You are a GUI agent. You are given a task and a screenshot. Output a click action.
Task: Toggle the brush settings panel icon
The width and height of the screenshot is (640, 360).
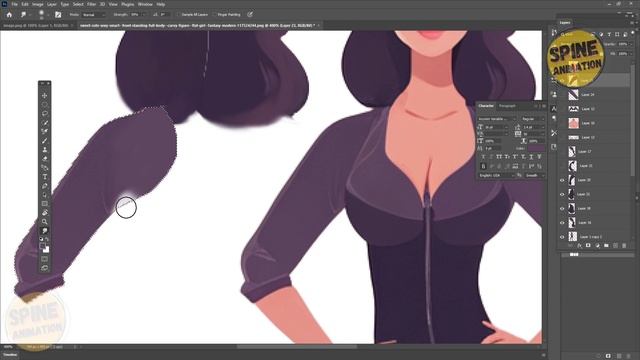pyautogui.click(x=58, y=15)
